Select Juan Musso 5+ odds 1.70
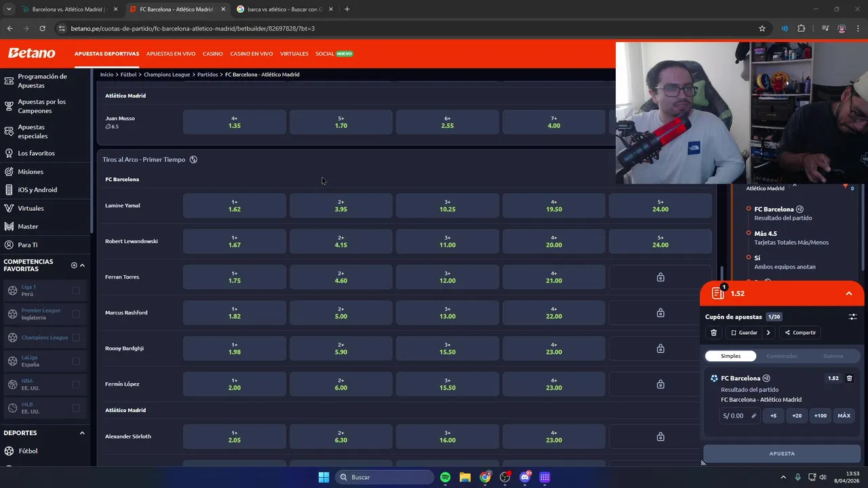Screen dimensions: 868x488 341,122
